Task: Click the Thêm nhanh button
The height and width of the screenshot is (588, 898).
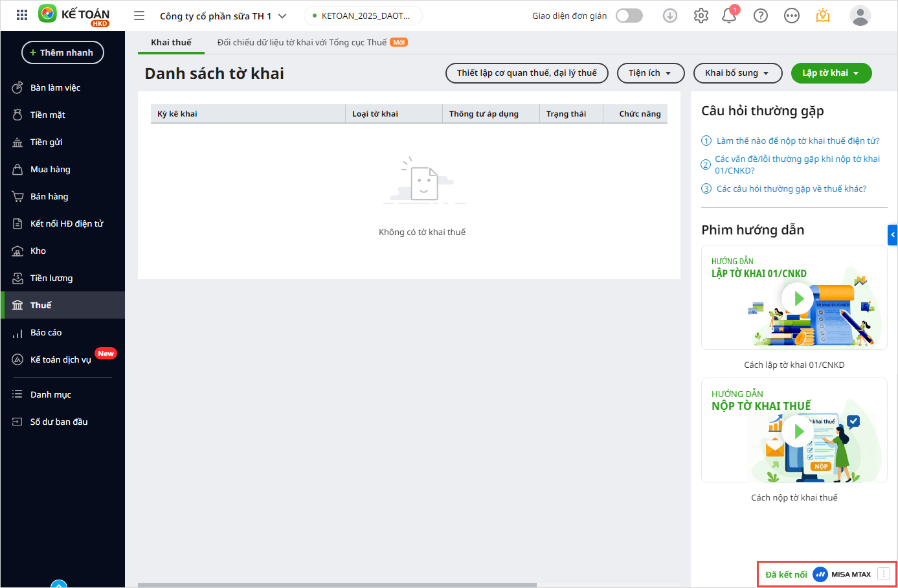Action: (x=63, y=52)
